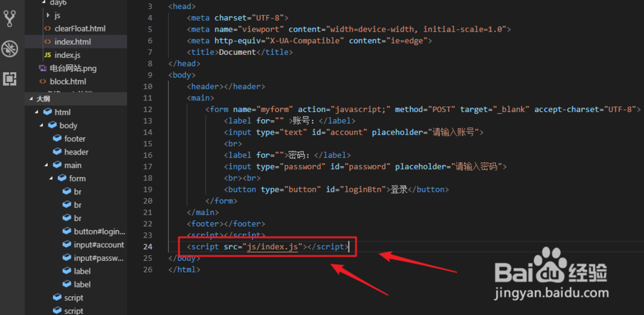
Task: Click the </main> closing tag on line 21
Action: pyautogui.click(x=202, y=213)
